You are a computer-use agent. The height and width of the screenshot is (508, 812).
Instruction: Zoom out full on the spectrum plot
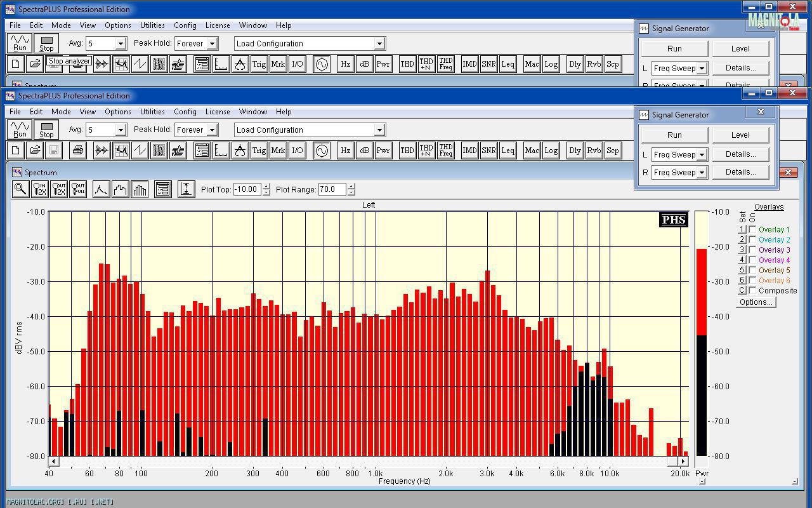(78, 189)
